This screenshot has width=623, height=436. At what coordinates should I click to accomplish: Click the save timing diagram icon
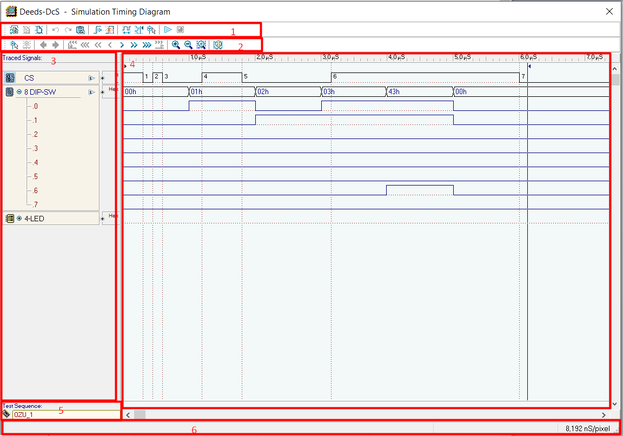(80, 30)
